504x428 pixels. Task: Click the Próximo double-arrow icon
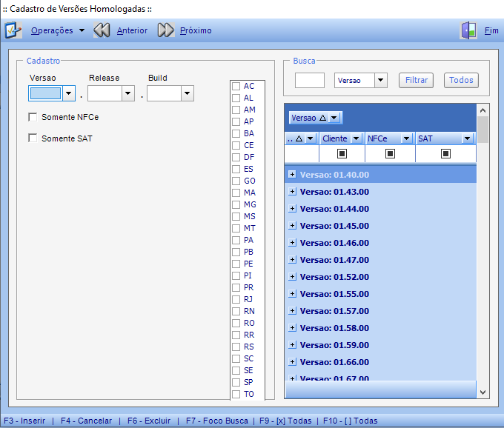coord(166,30)
